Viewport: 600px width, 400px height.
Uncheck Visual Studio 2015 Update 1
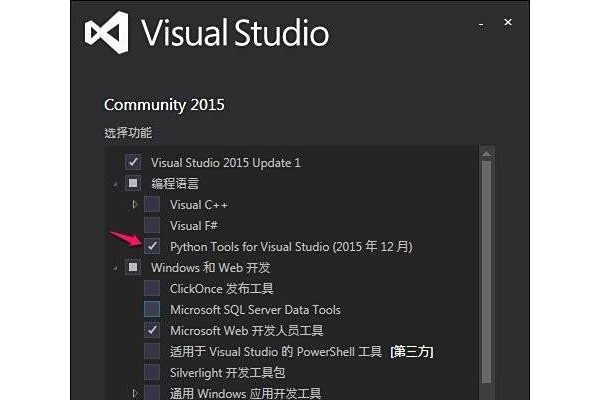[x=133, y=162]
